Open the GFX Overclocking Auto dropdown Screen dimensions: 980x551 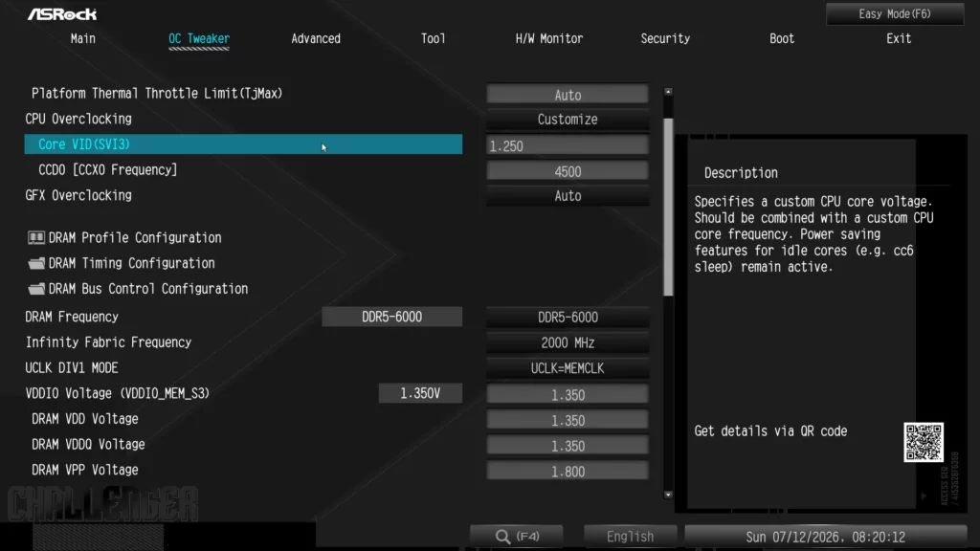pyautogui.click(x=568, y=196)
